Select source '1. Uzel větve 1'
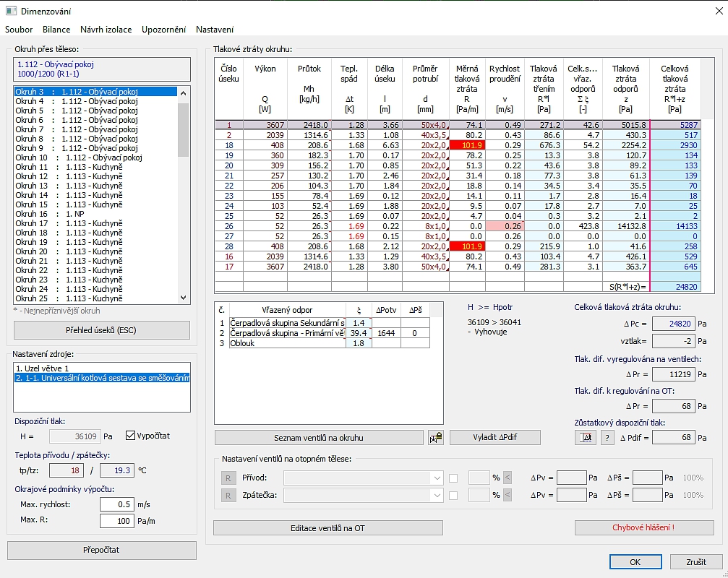The height and width of the screenshot is (578, 728). (x=102, y=368)
